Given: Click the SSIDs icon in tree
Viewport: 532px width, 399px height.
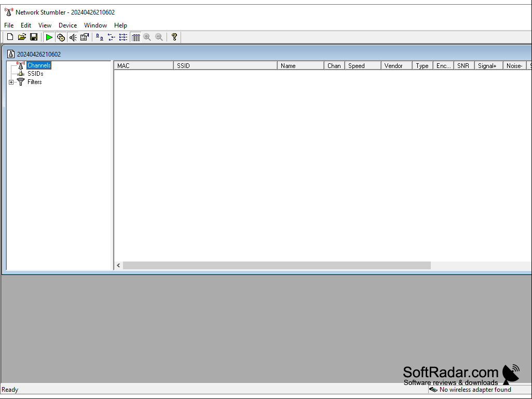Looking at the screenshot, I should [21, 74].
